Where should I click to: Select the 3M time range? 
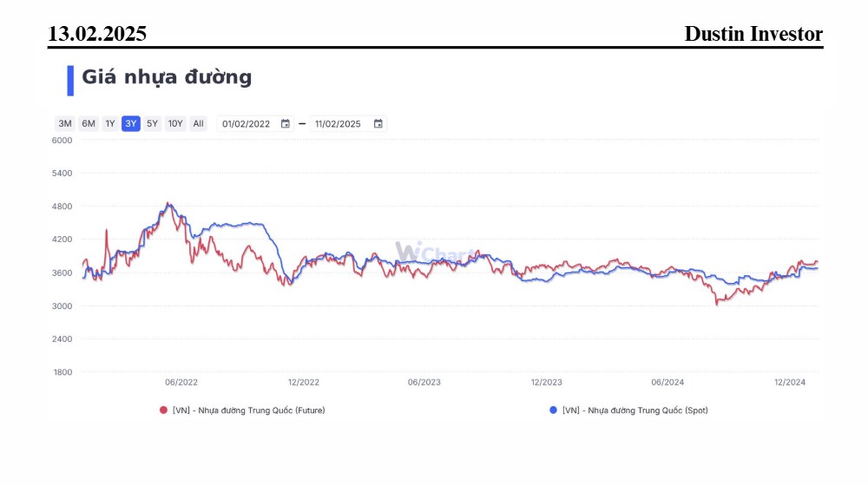coord(65,123)
